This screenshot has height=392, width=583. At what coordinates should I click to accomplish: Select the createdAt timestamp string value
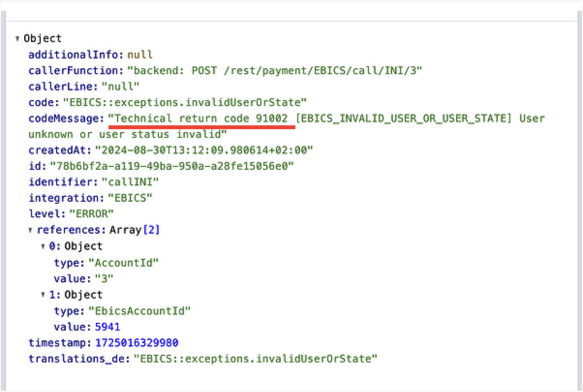tap(203, 151)
